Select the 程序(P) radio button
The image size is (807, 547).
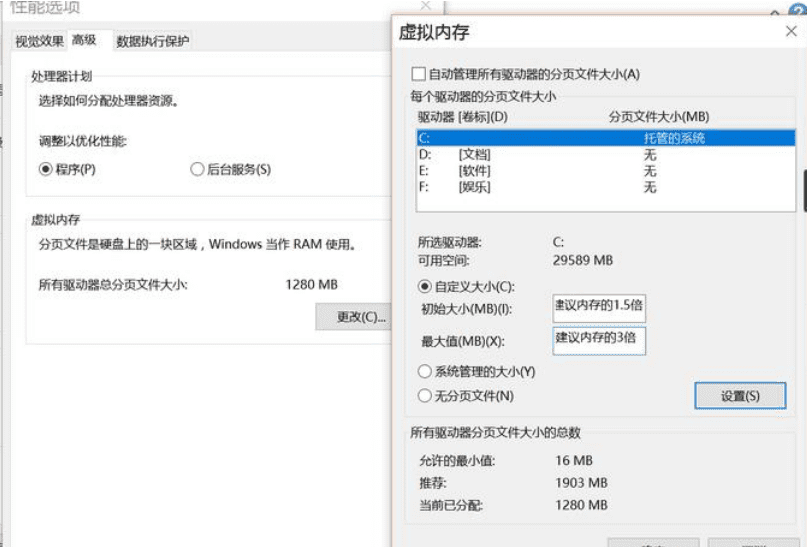(67, 169)
